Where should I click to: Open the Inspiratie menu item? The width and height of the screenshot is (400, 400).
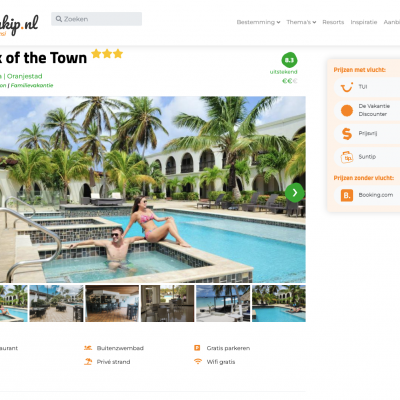[364, 22]
